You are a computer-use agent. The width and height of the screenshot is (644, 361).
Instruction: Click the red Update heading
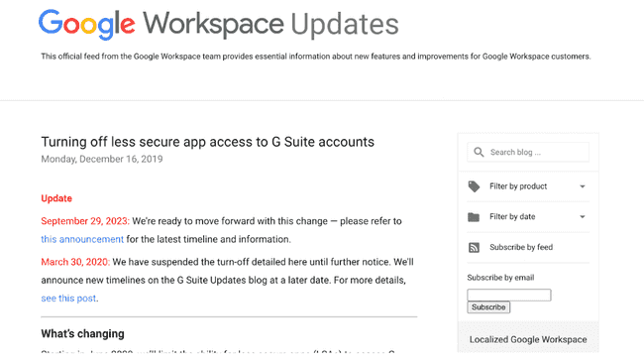tap(56, 198)
